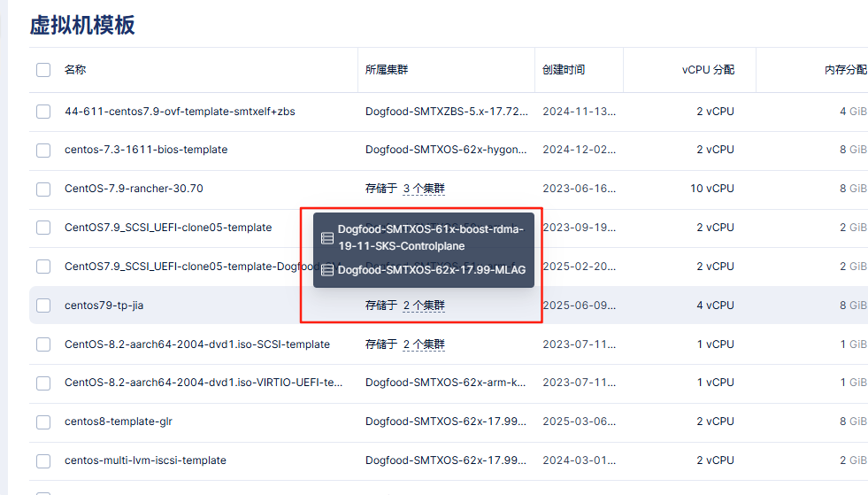
Task: Expand "3 个集群" in CentOS-7.9-rancher row
Action: (424, 189)
